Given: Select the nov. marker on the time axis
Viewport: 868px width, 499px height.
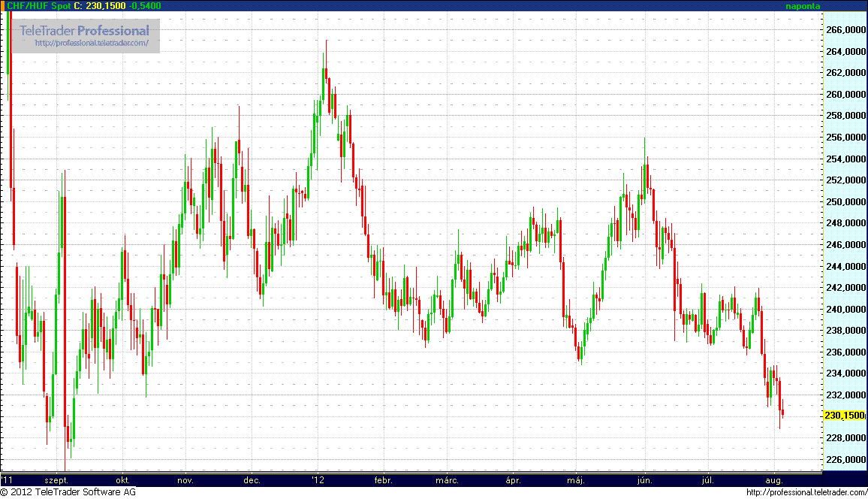Looking at the screenshot, I should click(x=185, y=479).
